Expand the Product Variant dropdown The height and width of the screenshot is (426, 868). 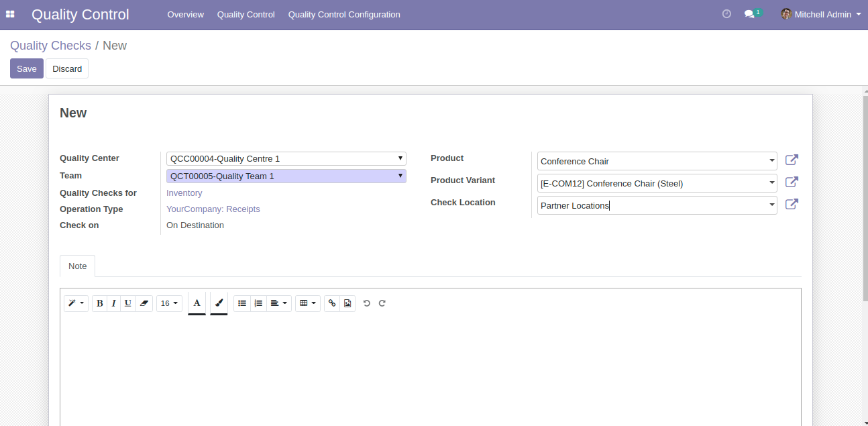pyautogui.click(x=772, y=183)
